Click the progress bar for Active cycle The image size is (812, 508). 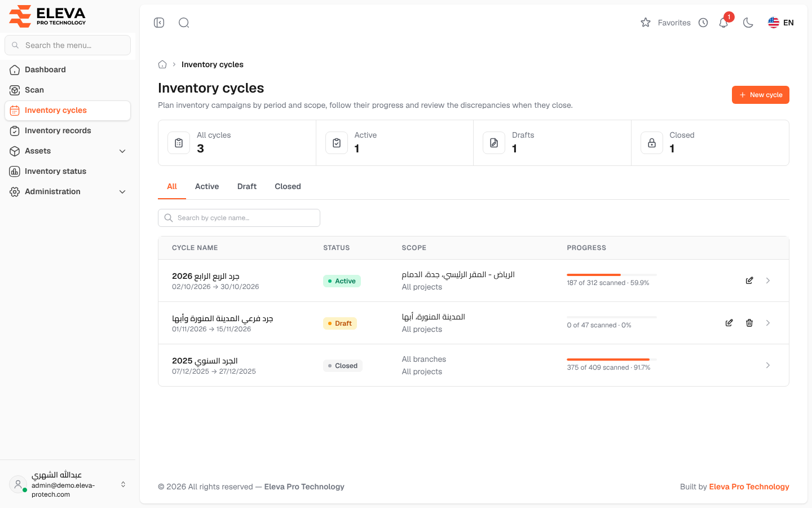612,275
